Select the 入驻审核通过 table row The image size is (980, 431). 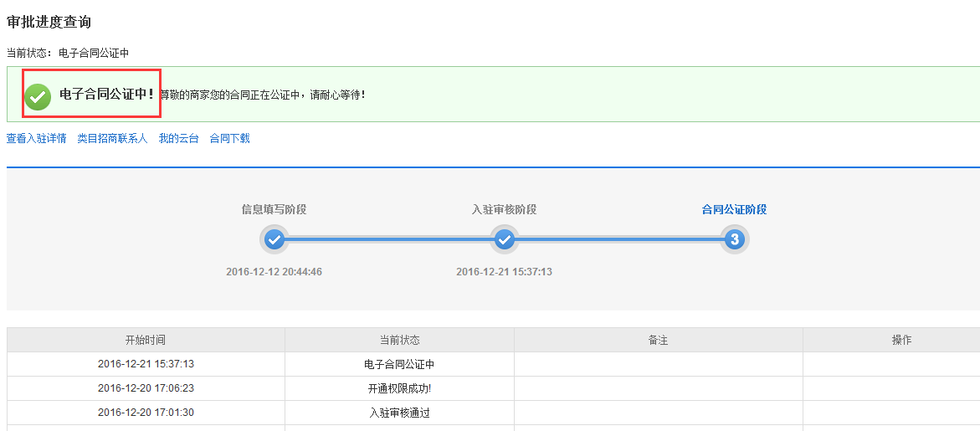click(x=494, y=413)
